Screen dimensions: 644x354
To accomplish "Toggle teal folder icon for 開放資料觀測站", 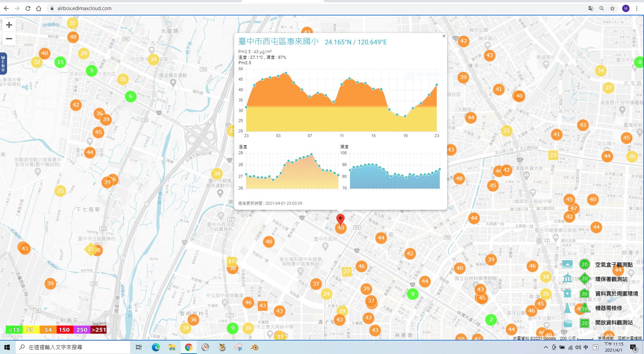I will click(567, 323).
